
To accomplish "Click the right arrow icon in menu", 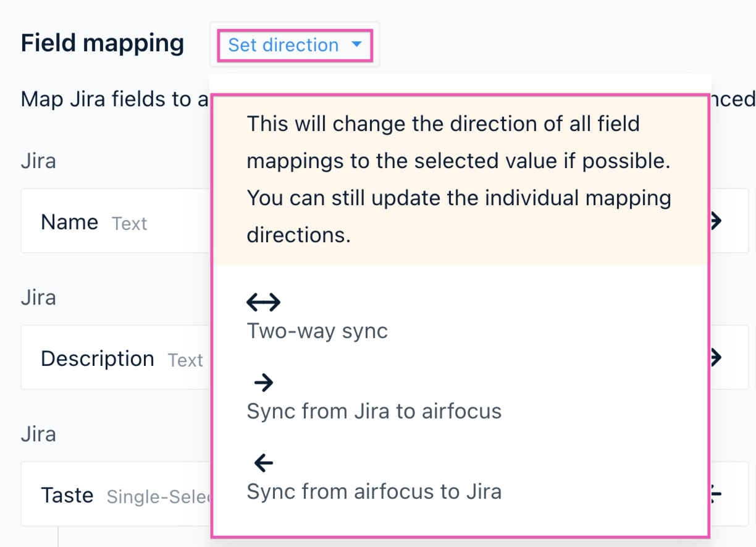I will coord(264,383).
